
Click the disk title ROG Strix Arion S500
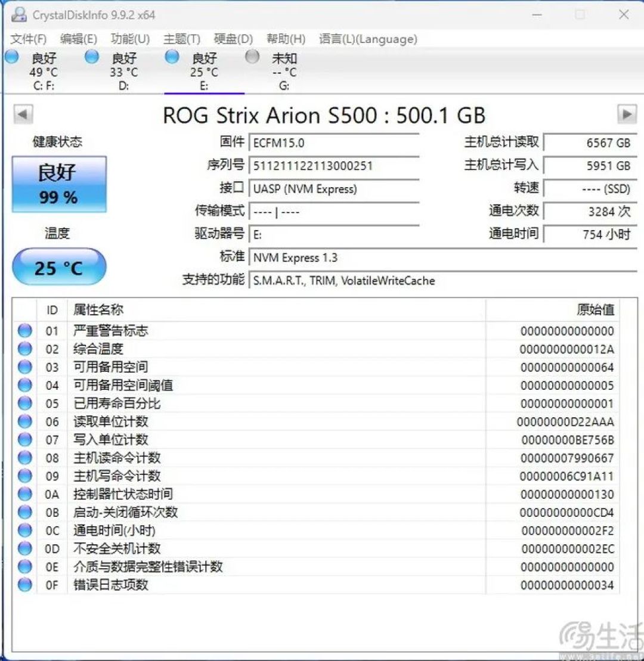click(x=324, y=114)
